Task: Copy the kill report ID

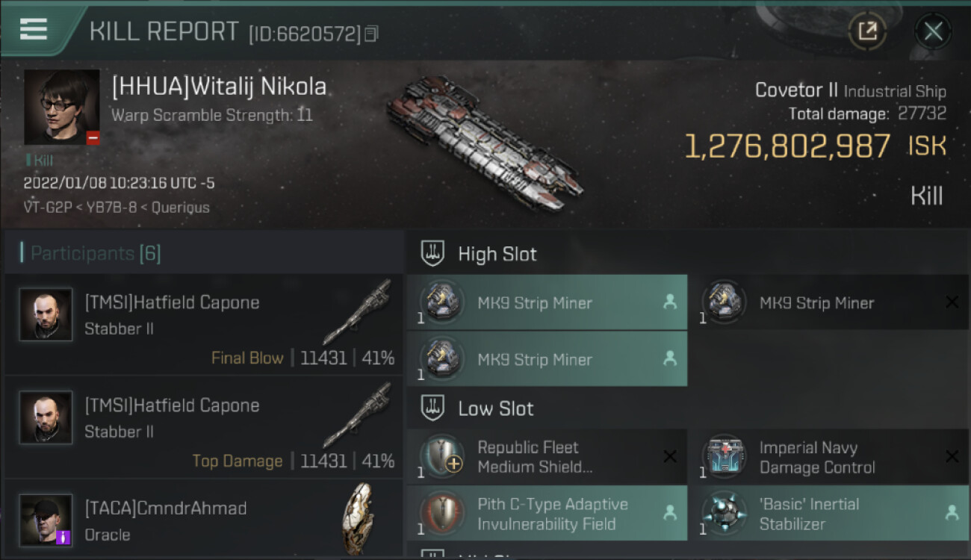Action: [372, 34]
